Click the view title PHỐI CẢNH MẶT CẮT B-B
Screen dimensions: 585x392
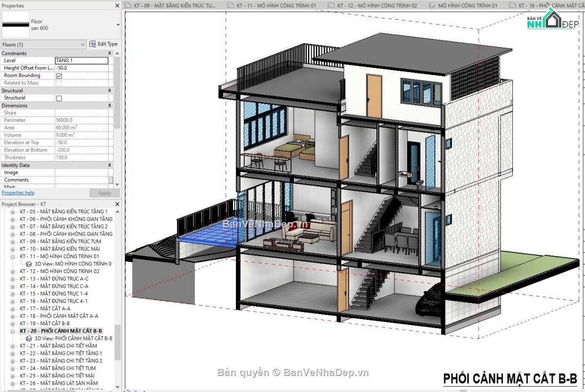(x=510, y=379)
